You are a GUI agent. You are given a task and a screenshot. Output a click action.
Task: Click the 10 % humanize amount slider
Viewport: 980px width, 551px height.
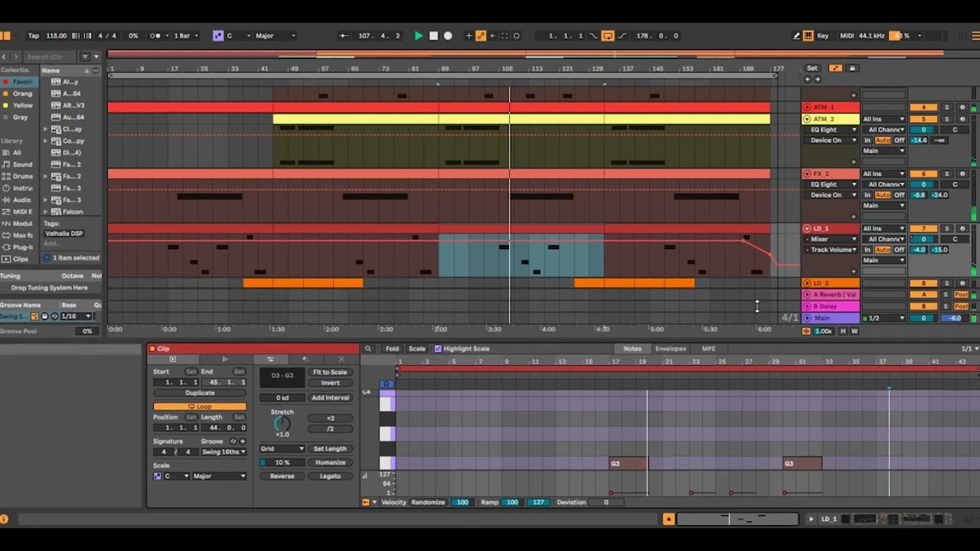(x=282, y=462)
